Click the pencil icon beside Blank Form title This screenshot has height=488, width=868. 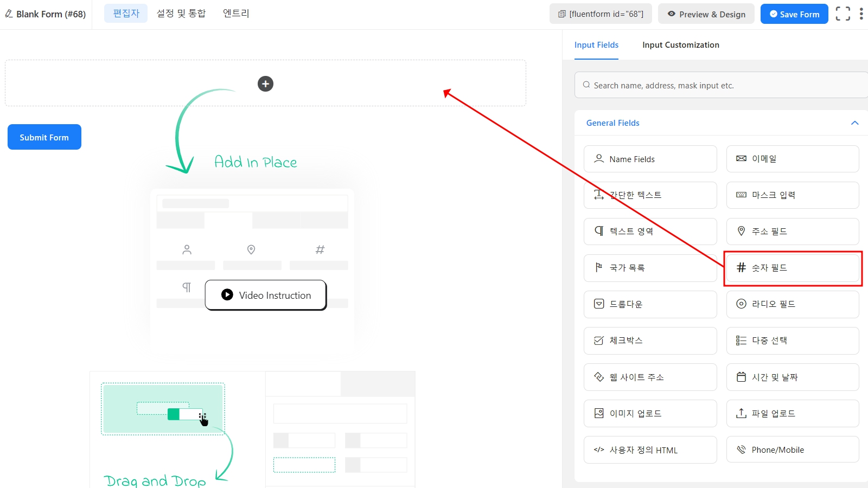click(9, 14)
